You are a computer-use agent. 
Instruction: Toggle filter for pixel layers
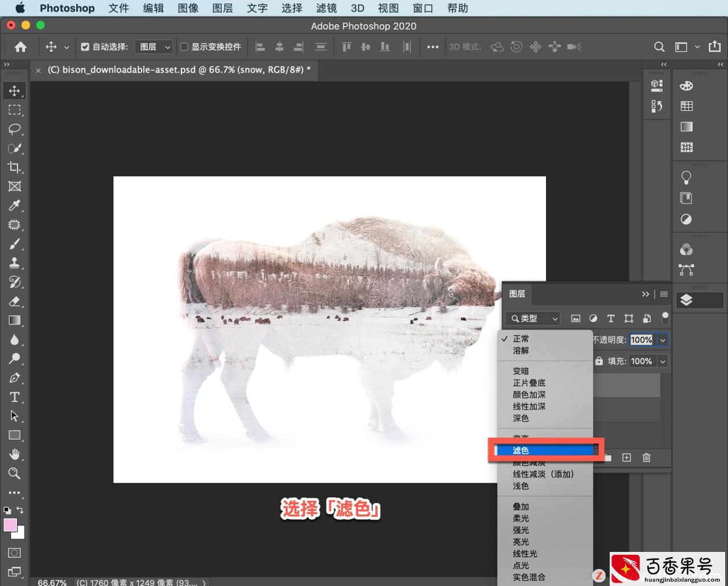[576, 318]
